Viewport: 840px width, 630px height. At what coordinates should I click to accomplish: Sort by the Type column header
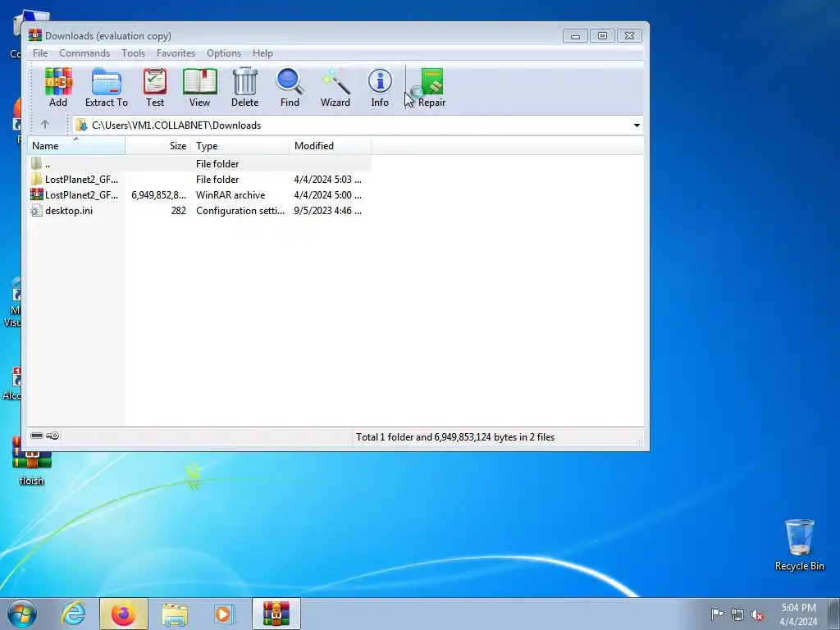(x=240, y=146)
